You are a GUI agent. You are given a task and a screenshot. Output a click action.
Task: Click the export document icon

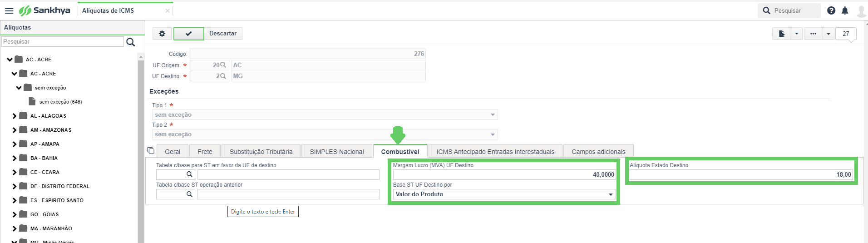coord(782,34)
